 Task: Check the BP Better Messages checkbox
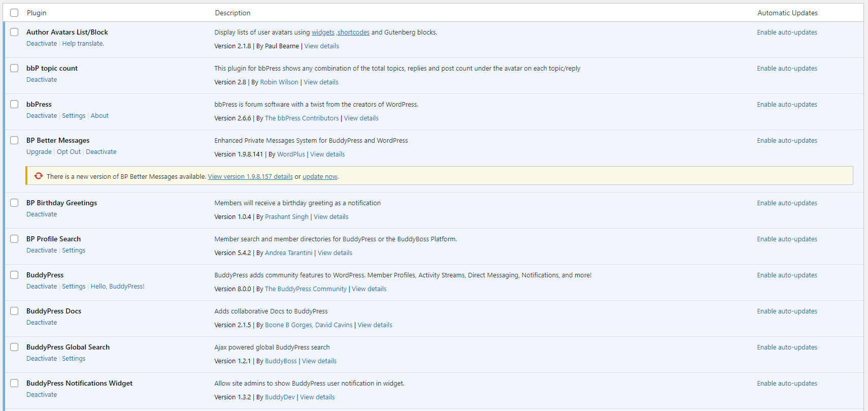point(14,140)
